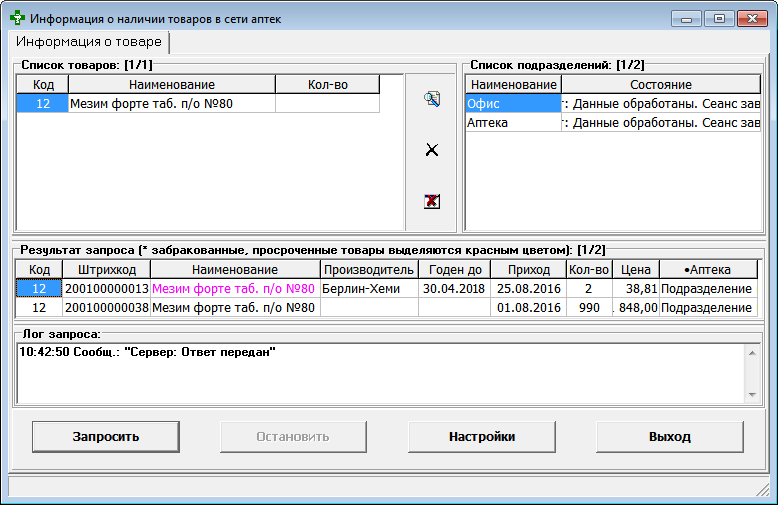Viewport: 778px width, 505px height.
Task: Click the clear list icon with red X
Action: (x=432, y=201)
